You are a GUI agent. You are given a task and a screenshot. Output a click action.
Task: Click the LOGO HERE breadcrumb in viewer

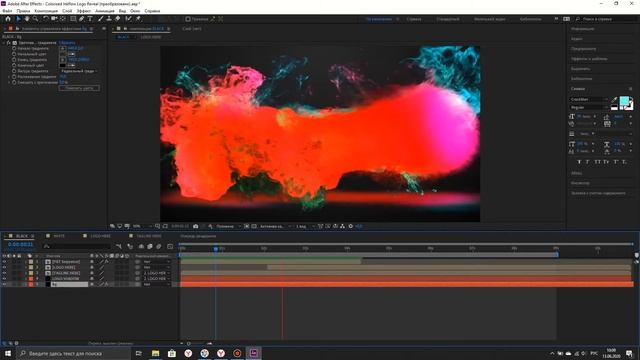151,37
